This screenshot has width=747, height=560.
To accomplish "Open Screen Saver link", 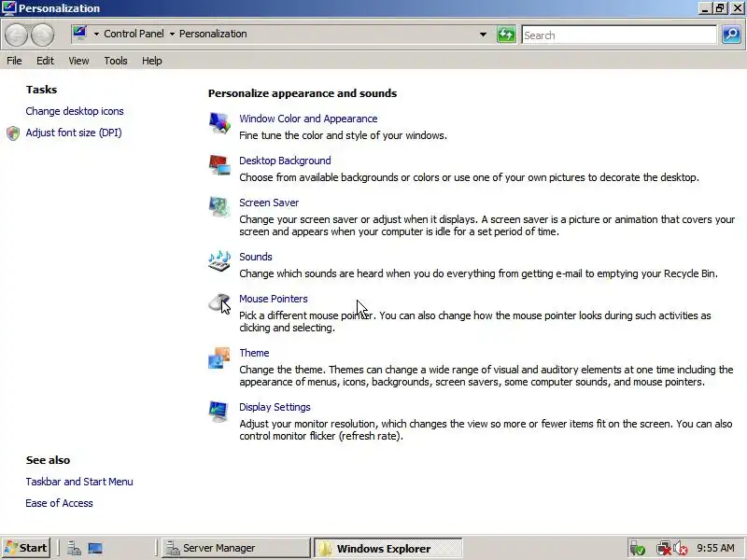I will [x=269, y=203].
